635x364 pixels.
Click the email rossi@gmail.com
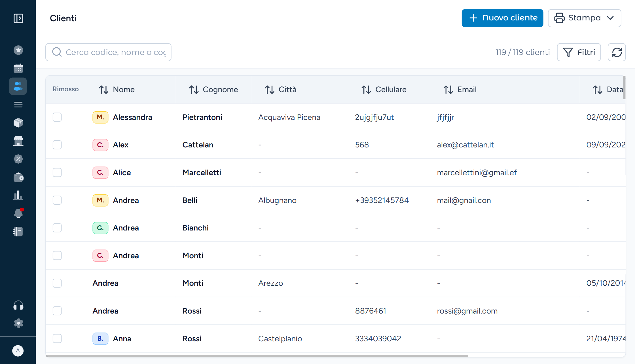click(x=467, y=311)
